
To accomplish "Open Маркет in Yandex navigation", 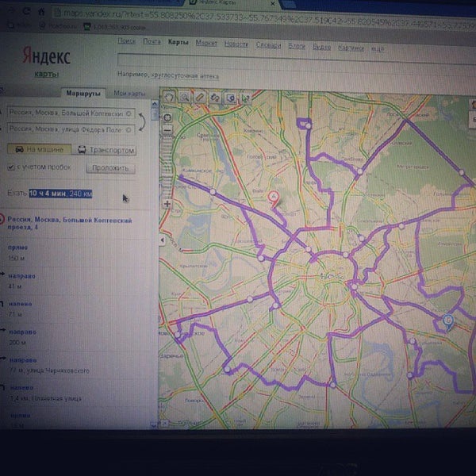I will pos(206,43).
